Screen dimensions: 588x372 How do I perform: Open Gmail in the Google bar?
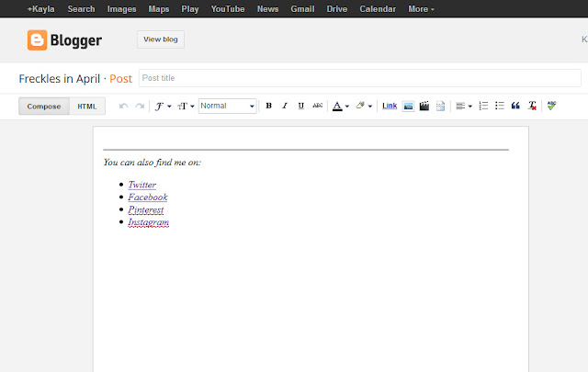coord(302,8)
